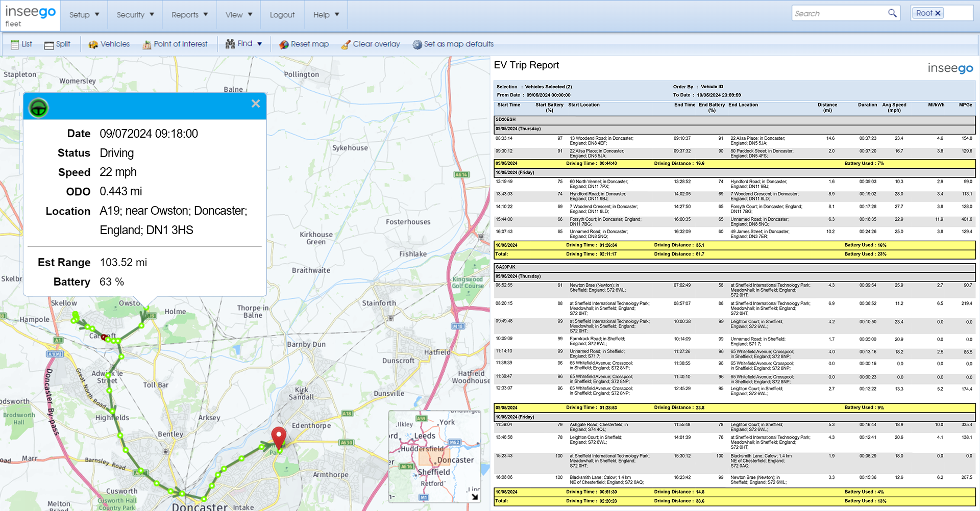The width and height of the screenshot is (980, 511).
Task: Open the Vehicles panel
Action: tap(109, 44)
